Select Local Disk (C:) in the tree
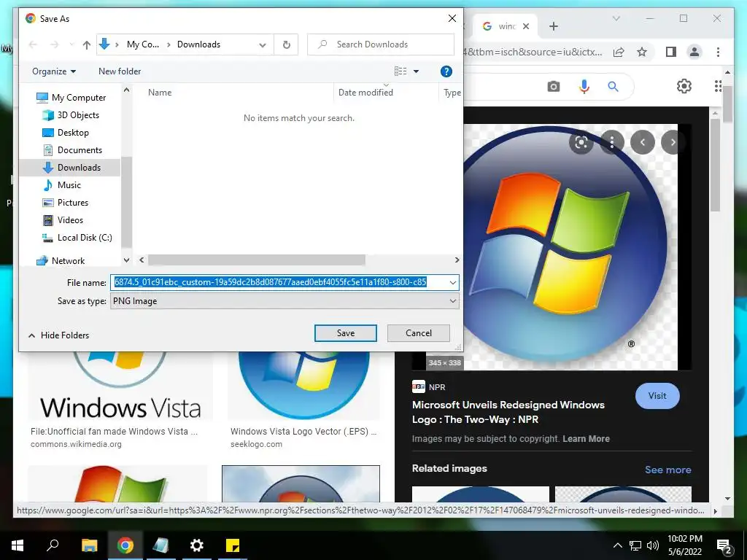Screen dimensions: 747x560 pyautogui.click(x=85, y=238)
